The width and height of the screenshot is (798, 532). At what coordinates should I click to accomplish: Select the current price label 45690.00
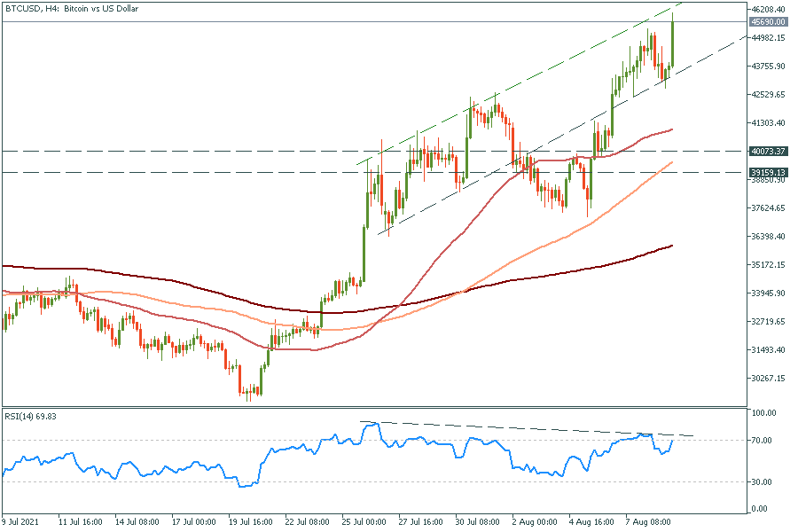click(x=769, y=22)
